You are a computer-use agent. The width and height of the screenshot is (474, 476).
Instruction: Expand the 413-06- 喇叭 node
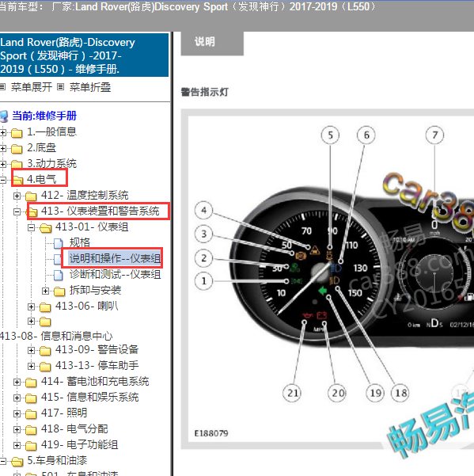click(x=31, y=307)
